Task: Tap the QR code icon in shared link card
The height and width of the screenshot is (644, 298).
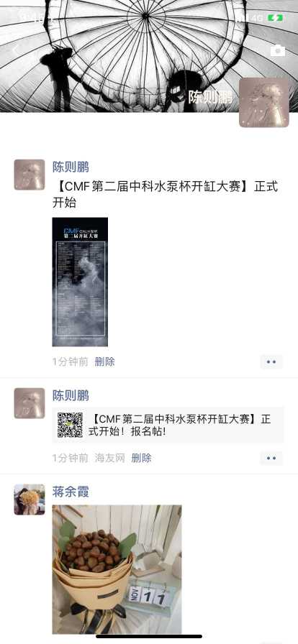Action: pos(70,425)
